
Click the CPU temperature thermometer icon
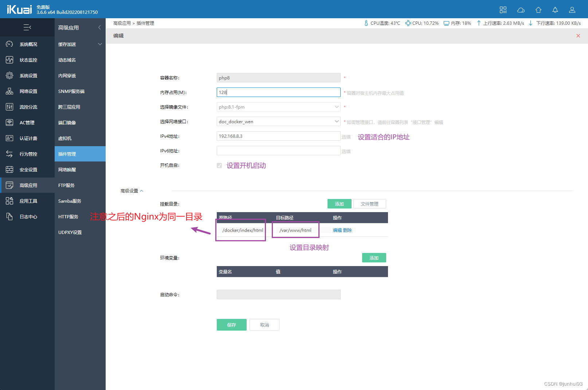[x=366, y=23]
